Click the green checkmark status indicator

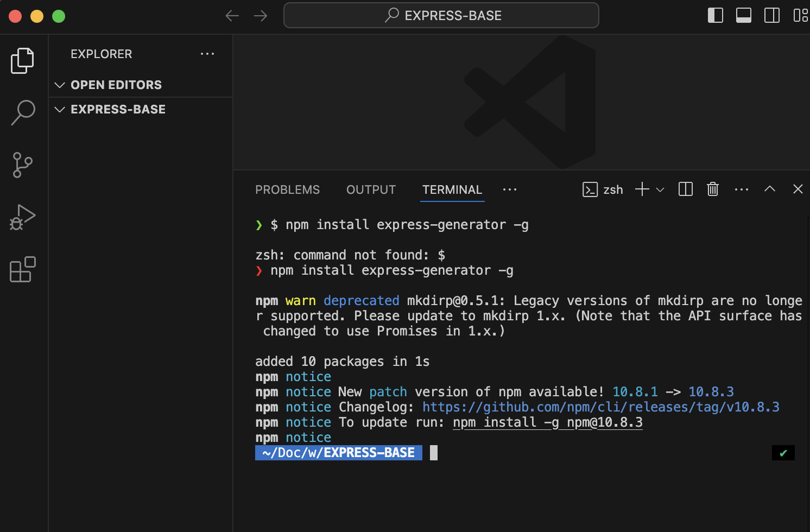(783, 453)
